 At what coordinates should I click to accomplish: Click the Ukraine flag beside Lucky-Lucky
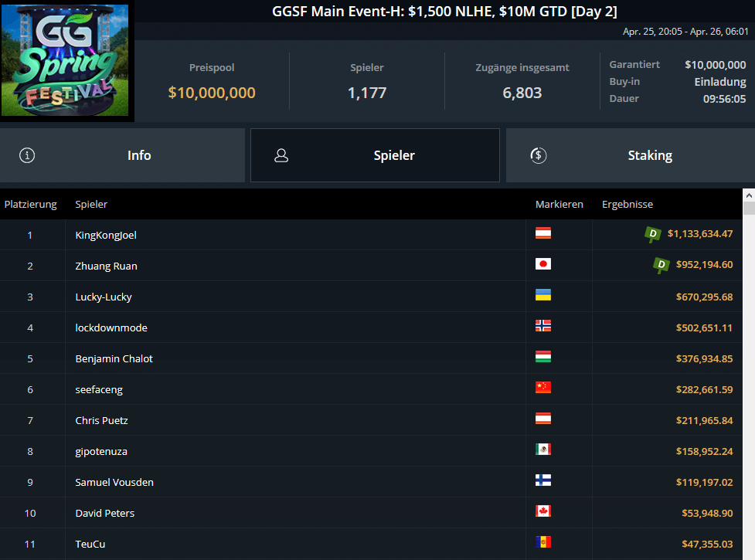point(543,296)
